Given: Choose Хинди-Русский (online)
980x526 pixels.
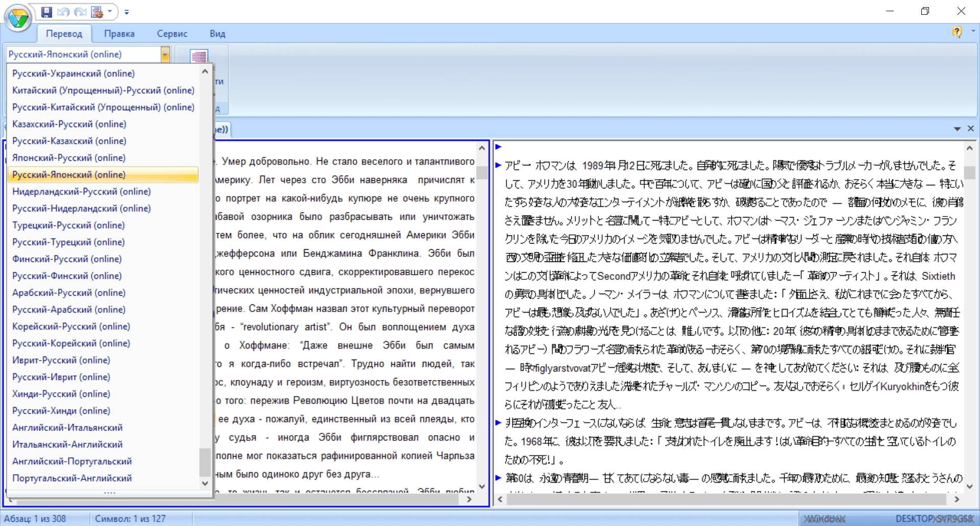Looking at the screenshot, I should 103,394.
